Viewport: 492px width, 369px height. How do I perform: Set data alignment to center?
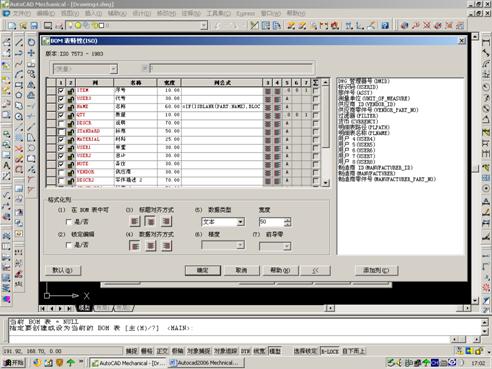[x=150, y=246]
